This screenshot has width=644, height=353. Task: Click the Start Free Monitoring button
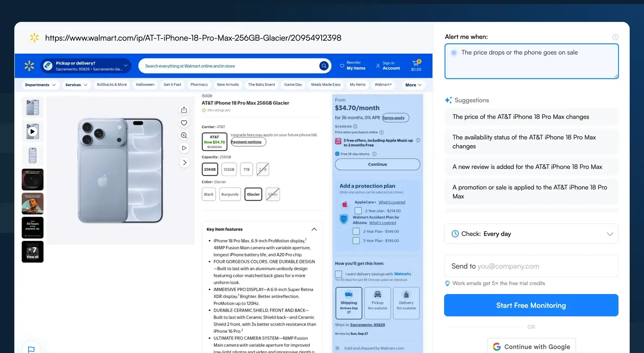point(531,305)
